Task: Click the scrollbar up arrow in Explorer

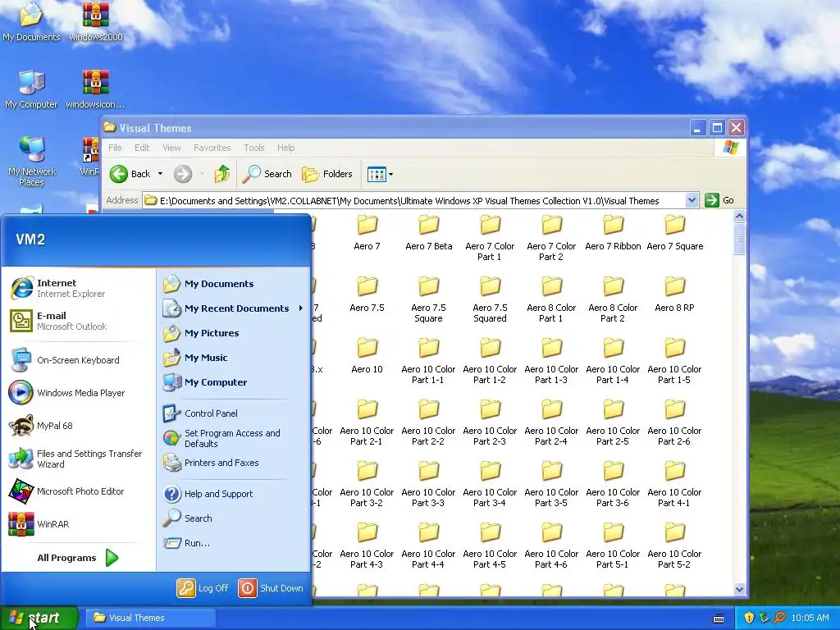Action: click(x=739, y=217)
